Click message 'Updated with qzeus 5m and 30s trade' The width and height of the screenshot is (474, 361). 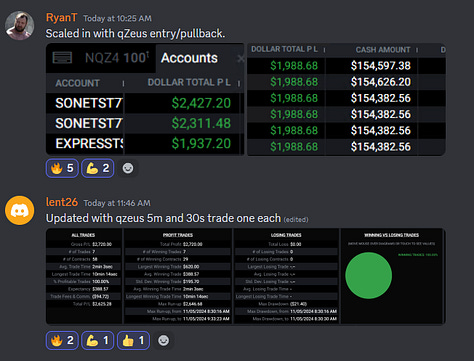click(163, 218)
